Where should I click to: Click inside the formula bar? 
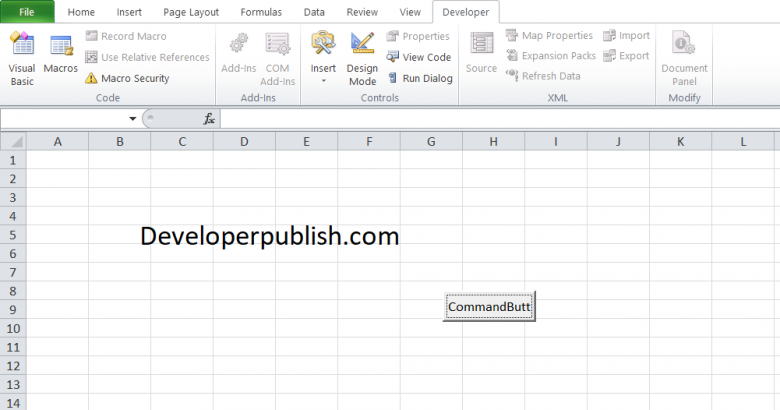tap(490, 119)
